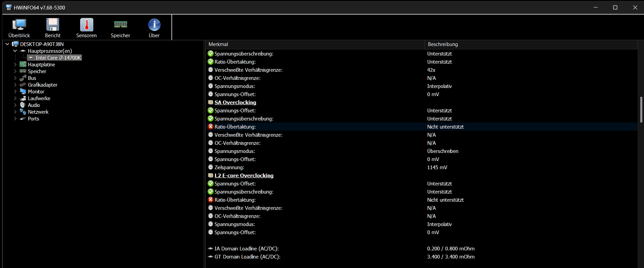This screenshot has width=644, height=268.
Task: Collapse the Hauptprozessor(en) branch
Action: [15, 51]
